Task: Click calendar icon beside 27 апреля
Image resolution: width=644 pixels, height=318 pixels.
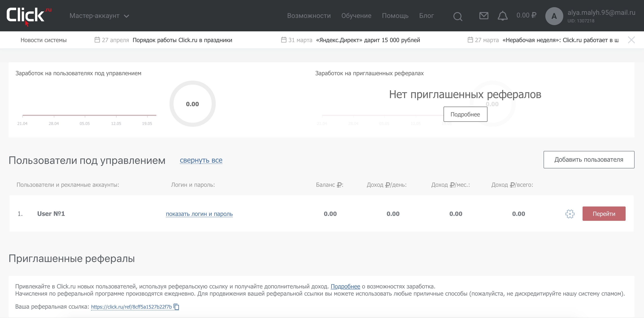Action: [x=97, y=40]
